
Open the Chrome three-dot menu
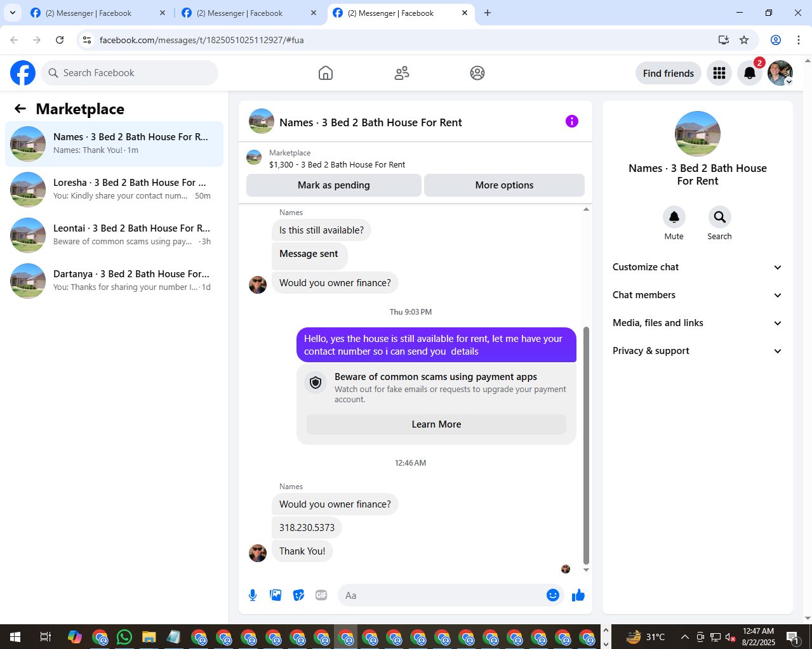pyautogui.click(x=799, y=40)
